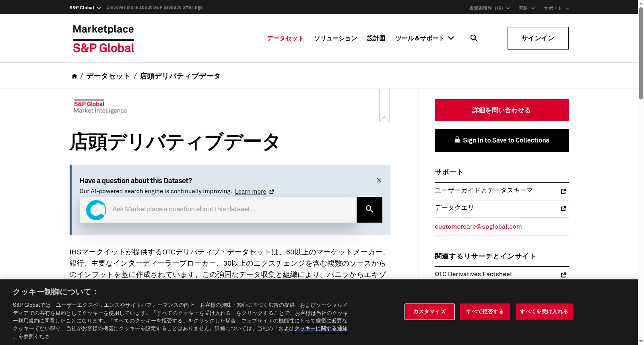
Task: Click the scrollbar down arrow
Action: (641, 342)
